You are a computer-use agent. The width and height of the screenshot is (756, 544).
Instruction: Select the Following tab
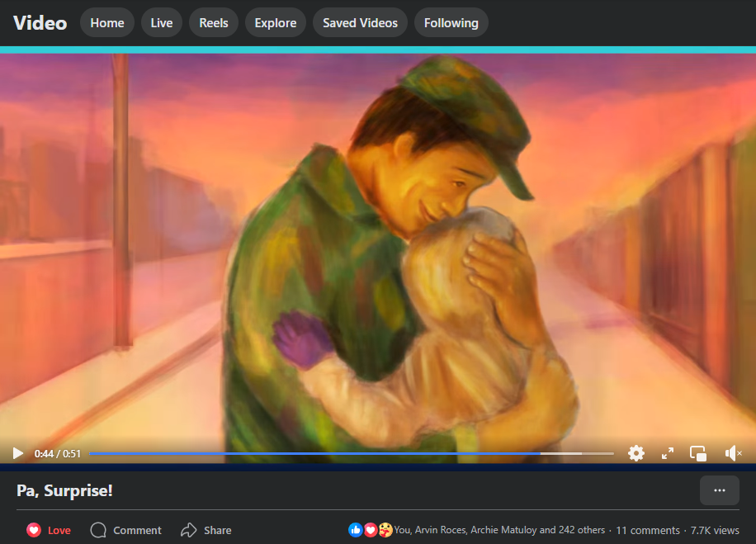(451, 22)
